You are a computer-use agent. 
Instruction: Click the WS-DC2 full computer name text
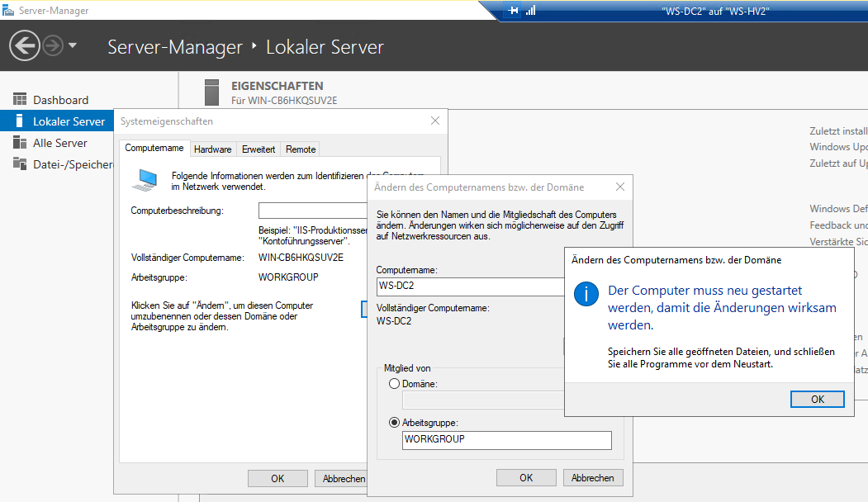point(394,321)
